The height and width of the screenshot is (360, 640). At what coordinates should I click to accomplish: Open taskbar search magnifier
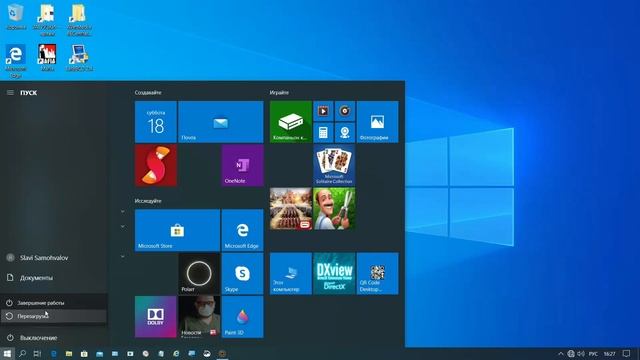(22, 354)
